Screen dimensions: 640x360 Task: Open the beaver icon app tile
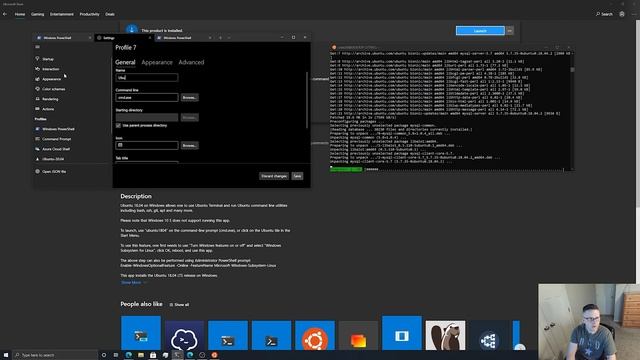[445, 336]
